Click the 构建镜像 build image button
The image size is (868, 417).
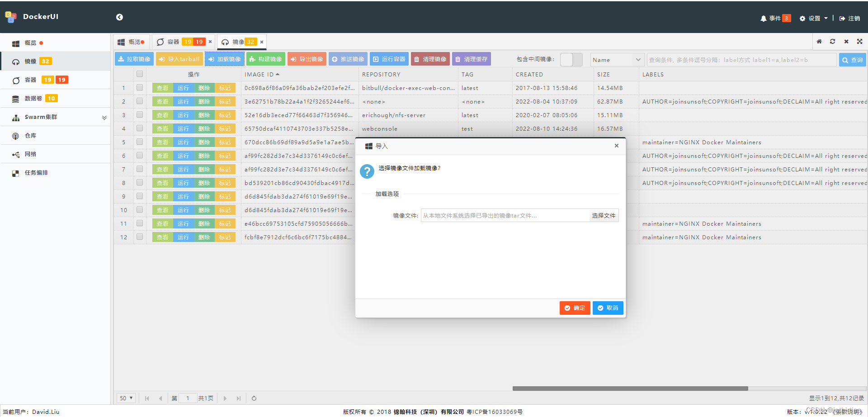[266, 59]
